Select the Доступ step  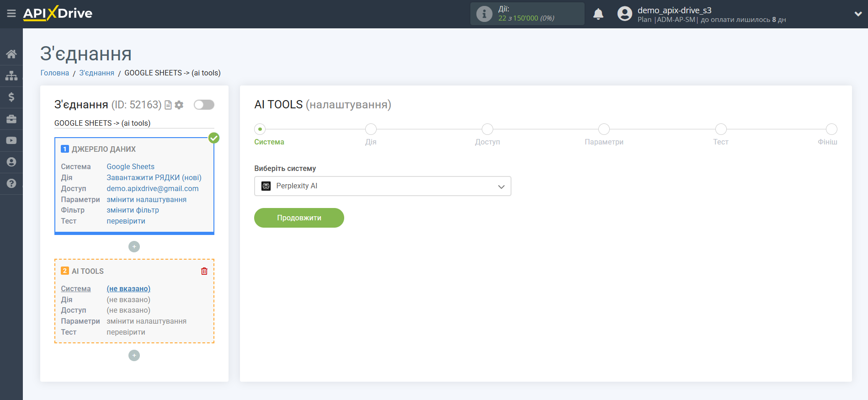[488, 129]
